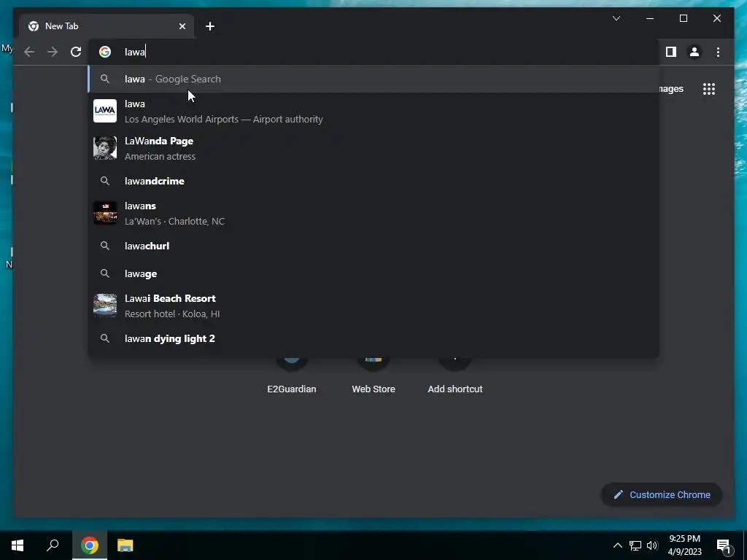Click the Lawai Beach Resort photo thumbnail
Screen dimensions: 747x560
coord(105,306)
